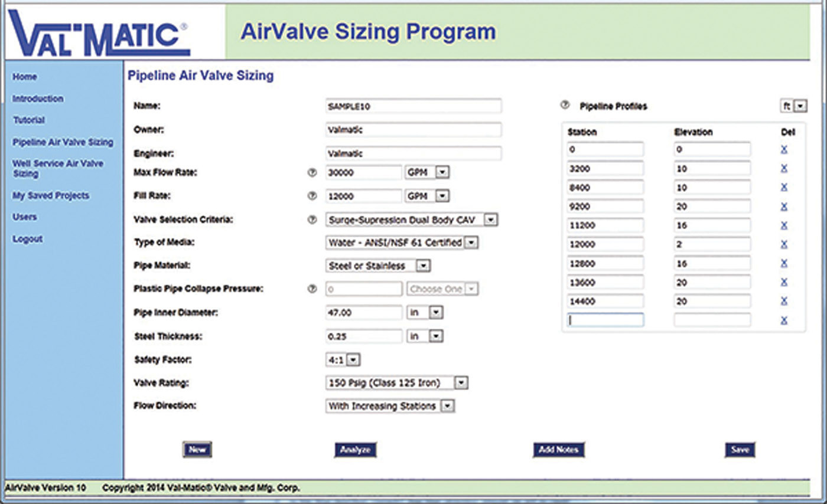Click the Save button
This screenshot has height=504, width=827.
tap(740, 450)
